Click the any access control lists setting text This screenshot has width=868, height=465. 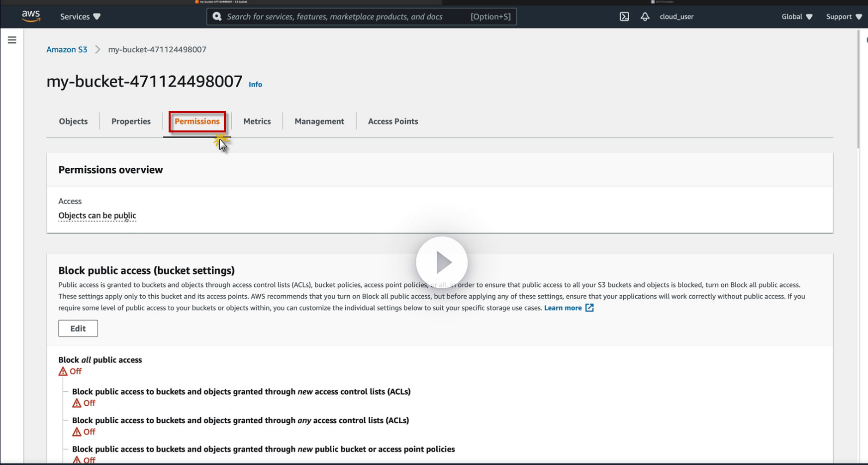(x=241, y=421)
